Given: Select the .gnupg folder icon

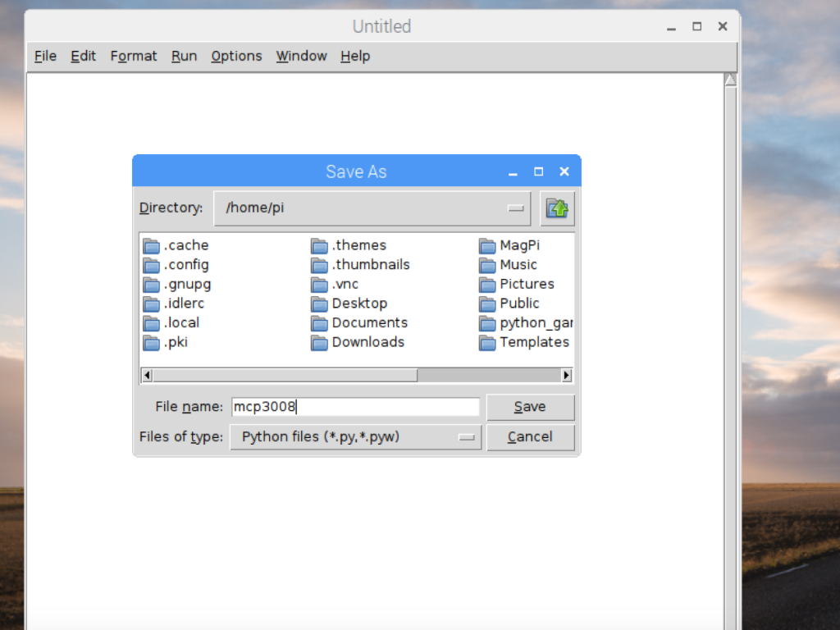Looking at the screenshot, I should 152,285.
